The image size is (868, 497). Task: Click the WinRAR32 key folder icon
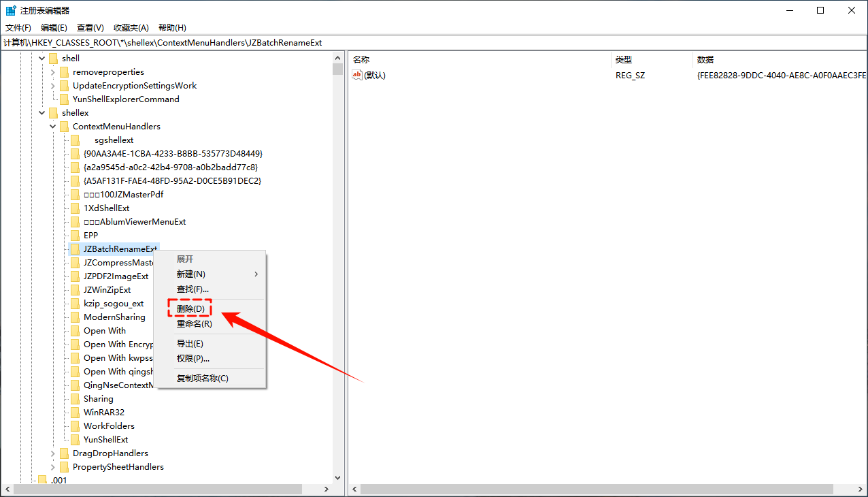[75, 412]
